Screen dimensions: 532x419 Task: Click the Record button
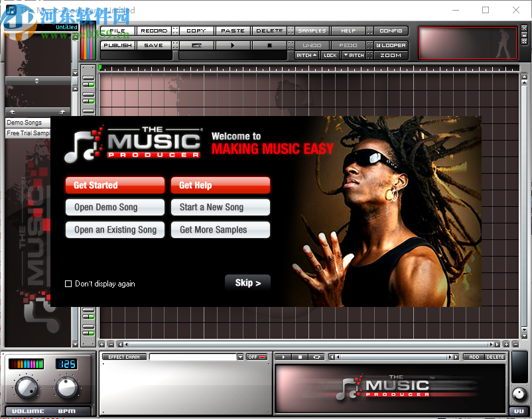click(x=153, y=30)
